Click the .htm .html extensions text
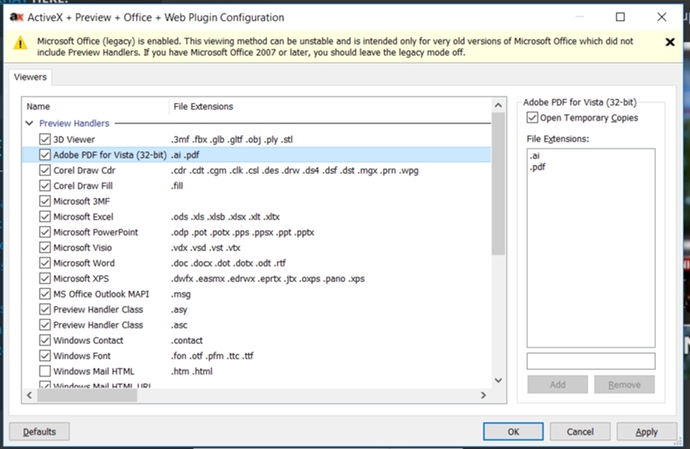The height and width of the screenshot is (449, 690). click(192, 371)
